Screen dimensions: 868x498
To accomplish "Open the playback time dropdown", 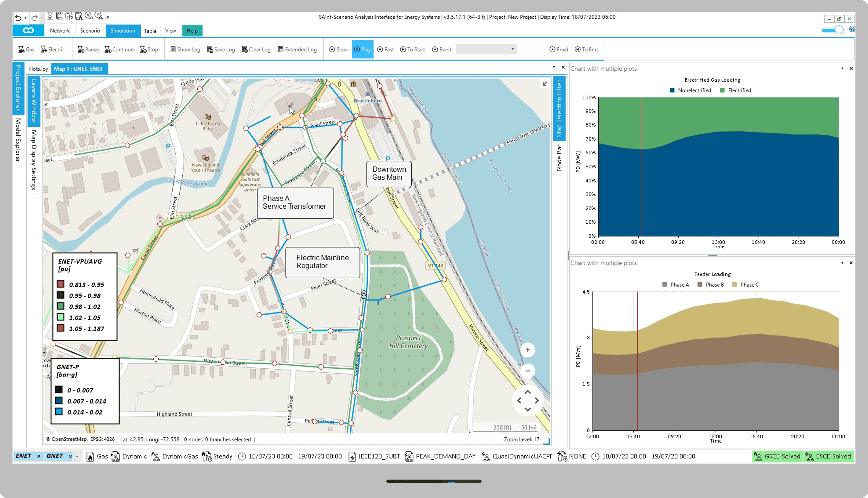I will (512, 49).
